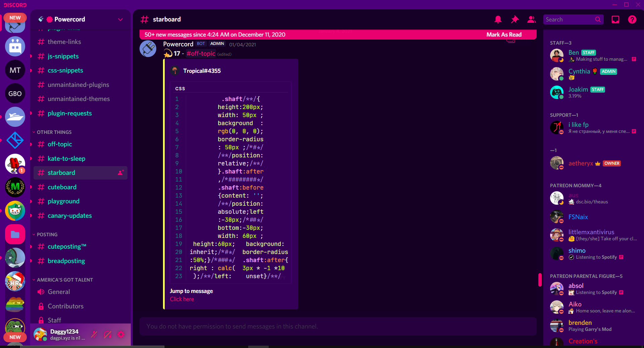
Task: View member shimo profile
Action: click(x=594, y=254)
